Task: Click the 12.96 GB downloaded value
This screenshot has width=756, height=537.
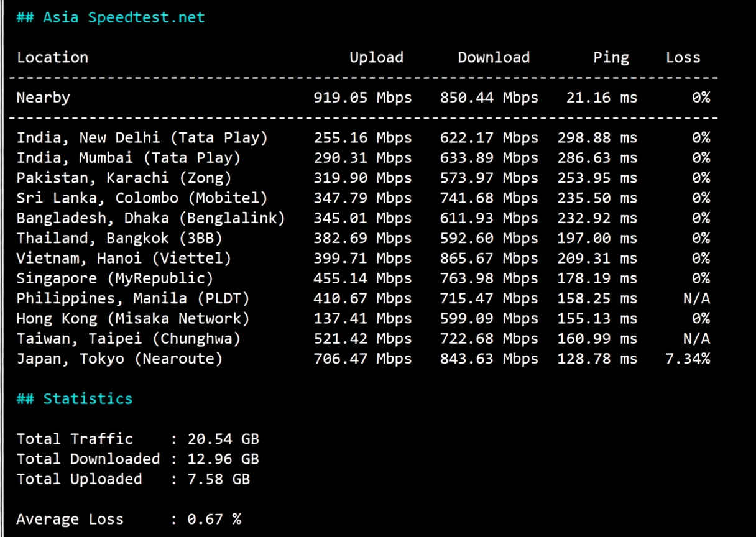Action: [223, 459]
